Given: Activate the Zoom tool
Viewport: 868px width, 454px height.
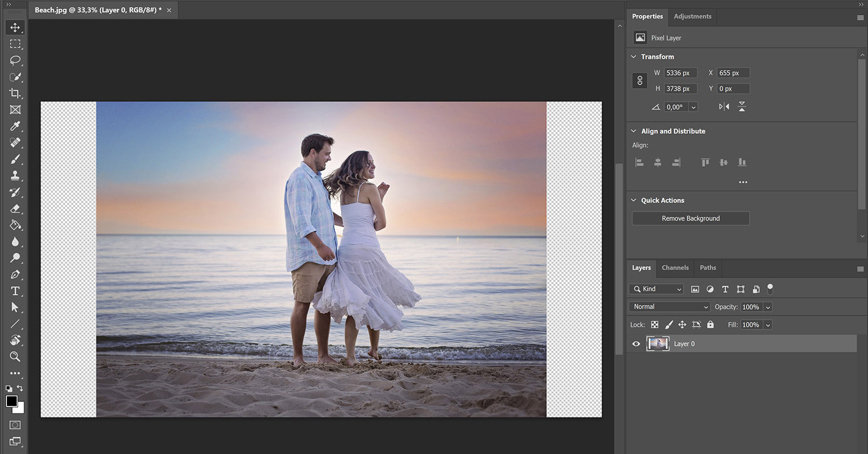Looking at the screenshot, I should tap(15, 357).
